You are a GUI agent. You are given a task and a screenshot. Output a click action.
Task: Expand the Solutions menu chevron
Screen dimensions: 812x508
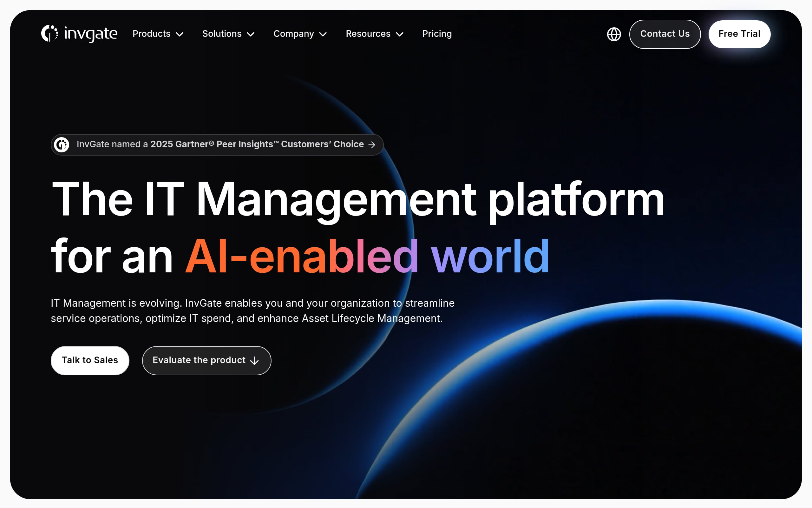pos(251,34)
